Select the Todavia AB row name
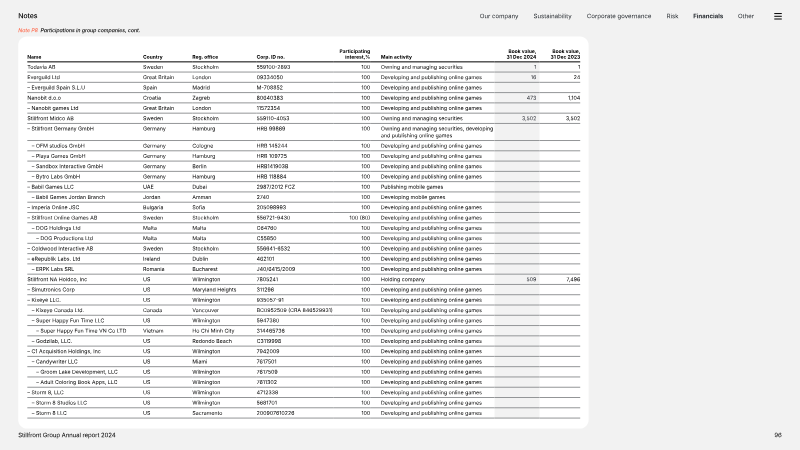Screen dimensions: 800x450 41,67
